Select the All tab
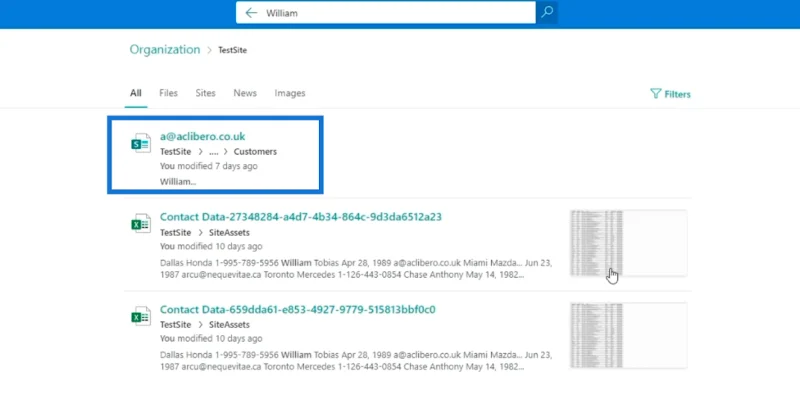Screen dimensions: 800x395 [x=136, y=93]
